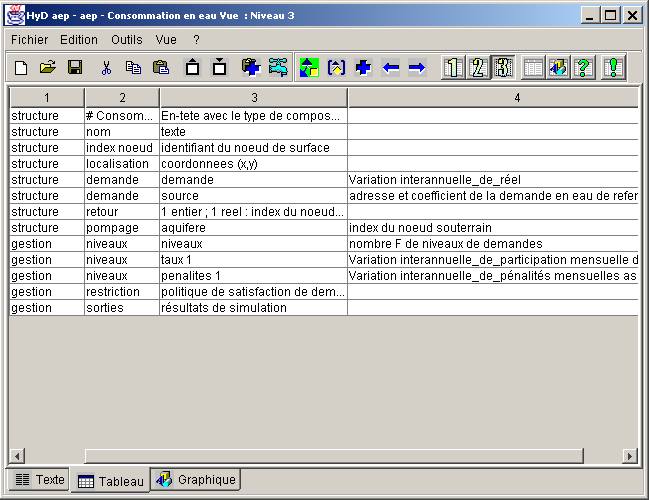Viewport: 649px width, 500px height.
Task: Copy selection with the copy icon
Action: tap(133, 67)
